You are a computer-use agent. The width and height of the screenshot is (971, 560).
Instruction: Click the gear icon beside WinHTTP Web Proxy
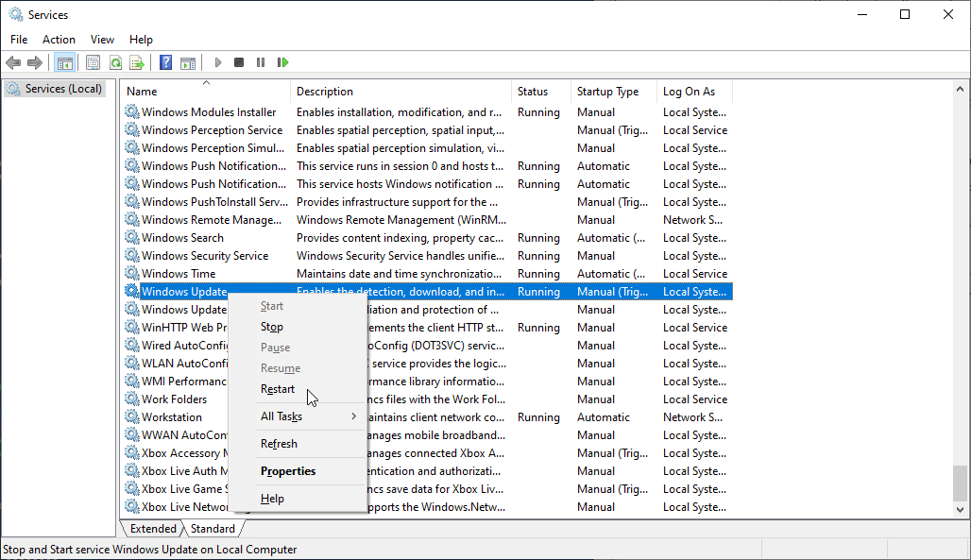(132, 327)
